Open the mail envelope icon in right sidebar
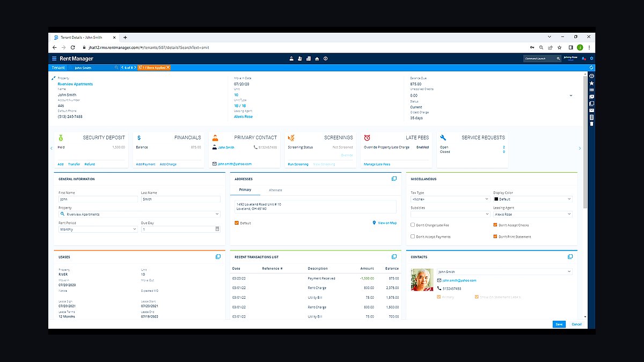This screenshot has width=644, height=362. (591, 110)
